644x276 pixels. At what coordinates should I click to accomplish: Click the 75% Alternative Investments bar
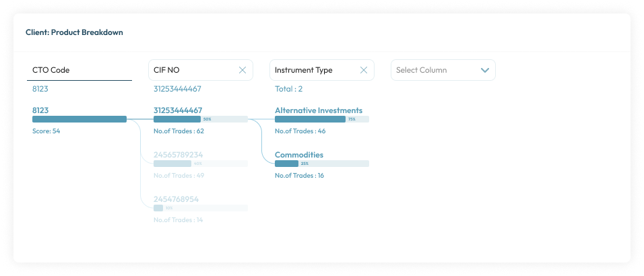(322, 119)
